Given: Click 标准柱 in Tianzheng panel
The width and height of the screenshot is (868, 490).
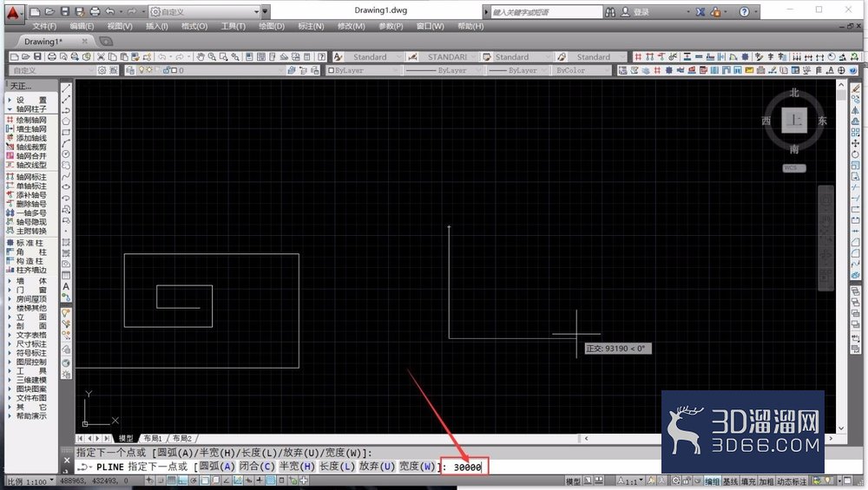Looking at the screenshot, I should [x=30, y=243].
